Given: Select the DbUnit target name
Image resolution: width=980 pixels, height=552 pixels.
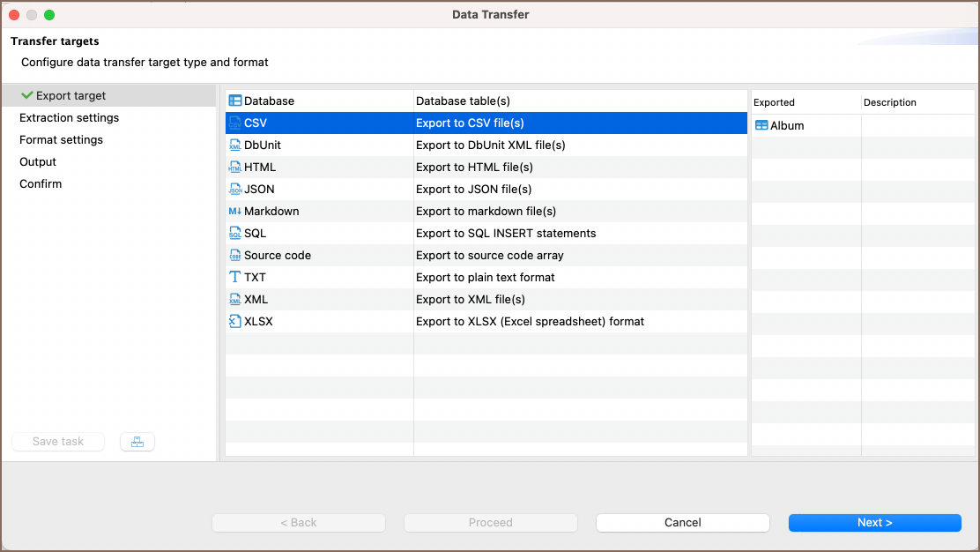Looking at the screenshot, I should [x=263, y=145].
